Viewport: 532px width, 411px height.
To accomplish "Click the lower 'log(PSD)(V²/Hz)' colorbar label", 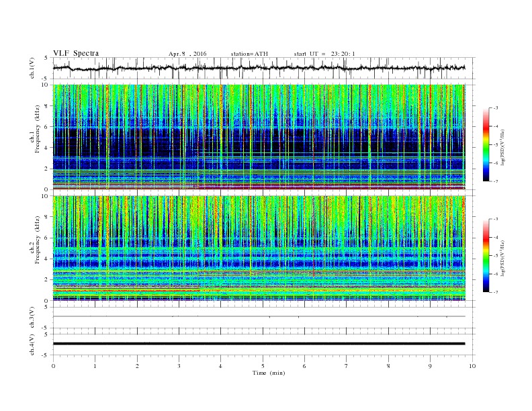I will [502, 257].
